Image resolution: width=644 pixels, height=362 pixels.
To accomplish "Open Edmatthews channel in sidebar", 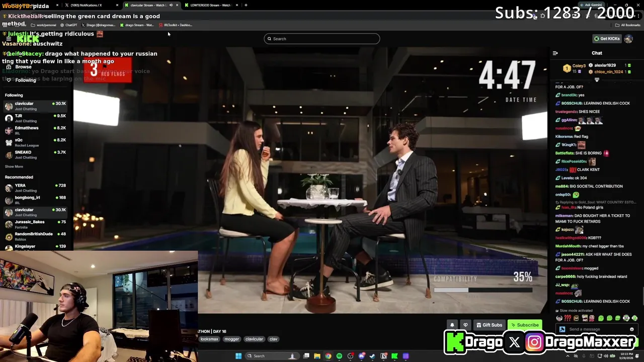I will [x=35, y=130].
